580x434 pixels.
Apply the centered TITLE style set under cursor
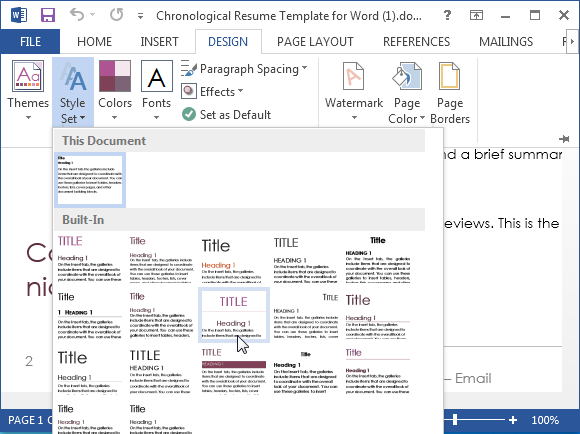point(233,315)
